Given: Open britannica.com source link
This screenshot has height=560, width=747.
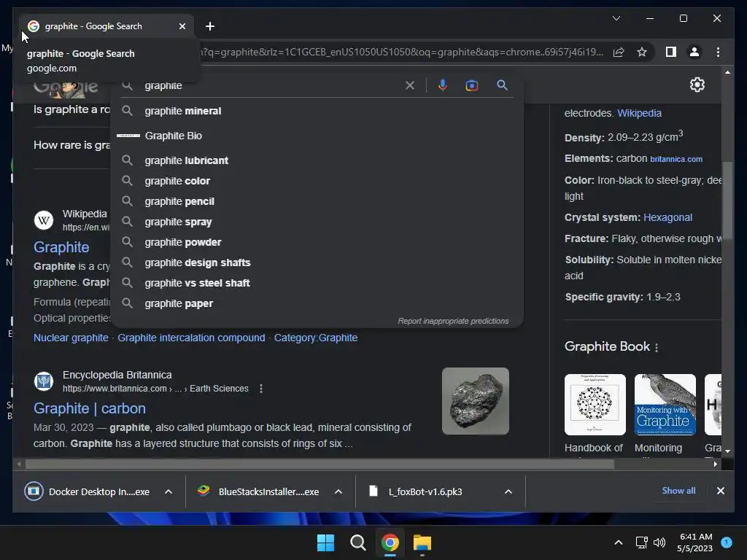Looking at the screenshot, I should click(x=676, y=159).
